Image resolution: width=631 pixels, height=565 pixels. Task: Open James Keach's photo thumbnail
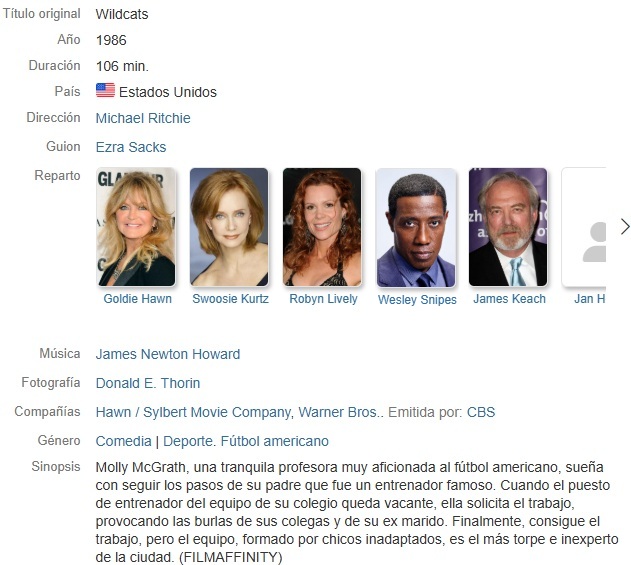[508, 227]
